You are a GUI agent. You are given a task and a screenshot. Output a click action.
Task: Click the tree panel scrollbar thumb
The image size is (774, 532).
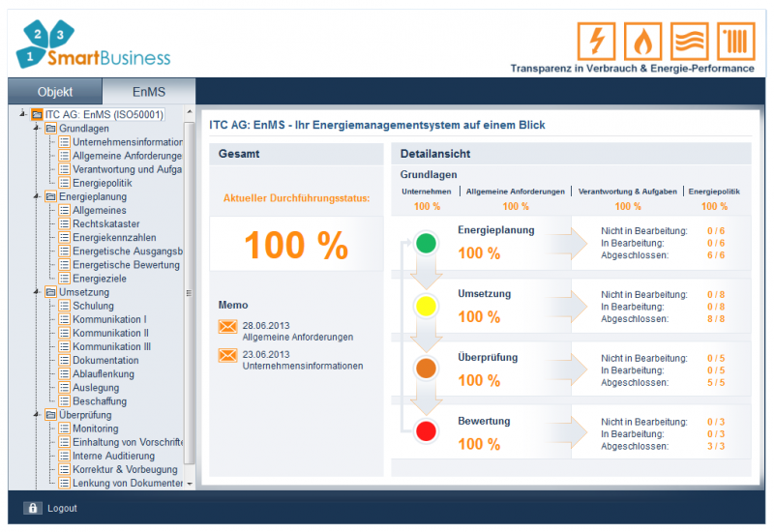click(190, 293)
